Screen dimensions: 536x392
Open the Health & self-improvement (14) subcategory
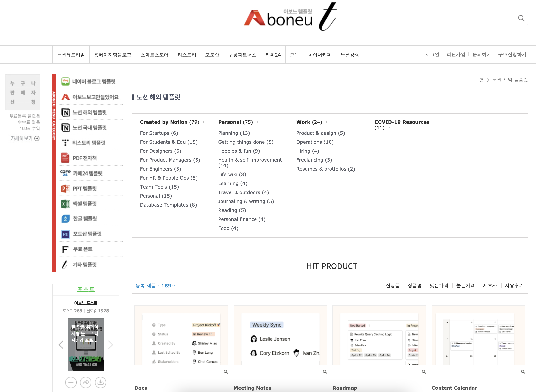tap(250, 163)
